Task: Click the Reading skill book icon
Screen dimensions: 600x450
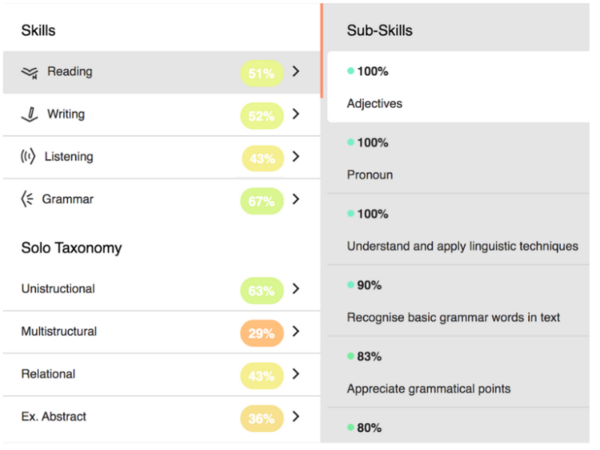Action: click(x=30, y=72)
